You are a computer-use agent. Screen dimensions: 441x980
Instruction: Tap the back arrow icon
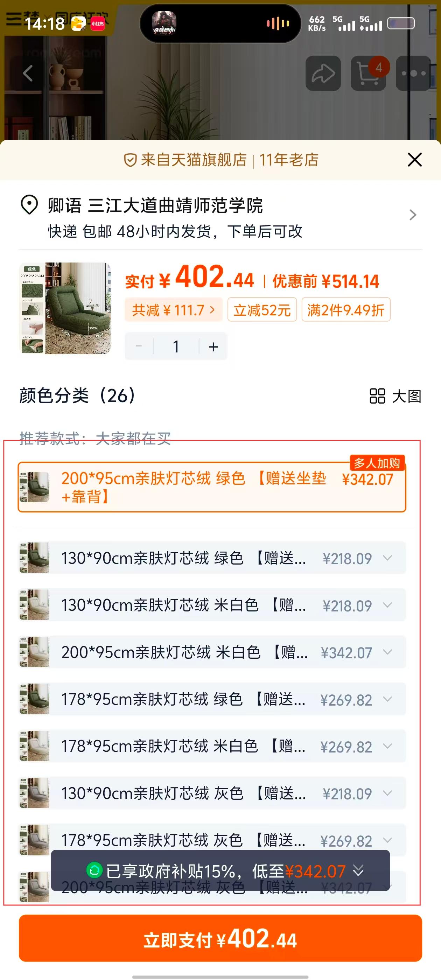click(28, 73)
